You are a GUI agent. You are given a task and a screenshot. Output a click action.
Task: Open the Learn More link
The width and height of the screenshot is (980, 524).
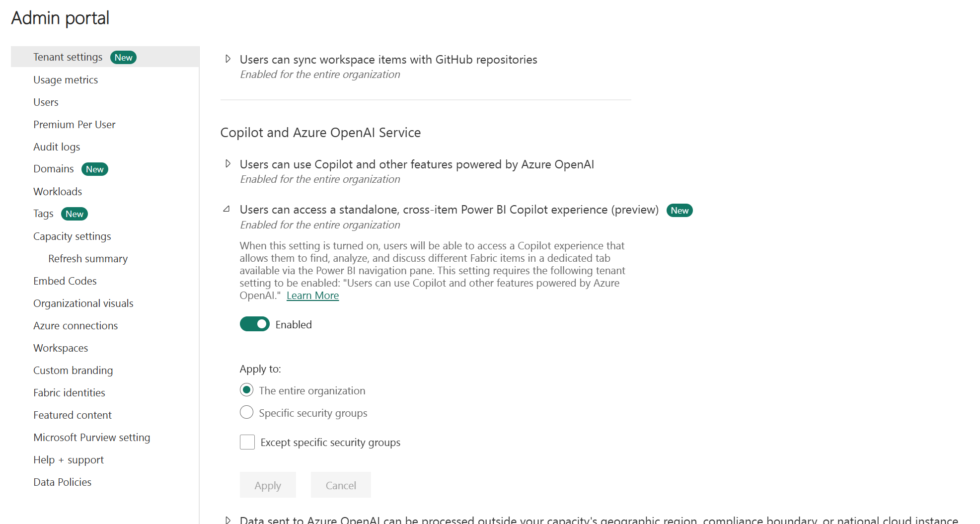(x=313, y=296)
